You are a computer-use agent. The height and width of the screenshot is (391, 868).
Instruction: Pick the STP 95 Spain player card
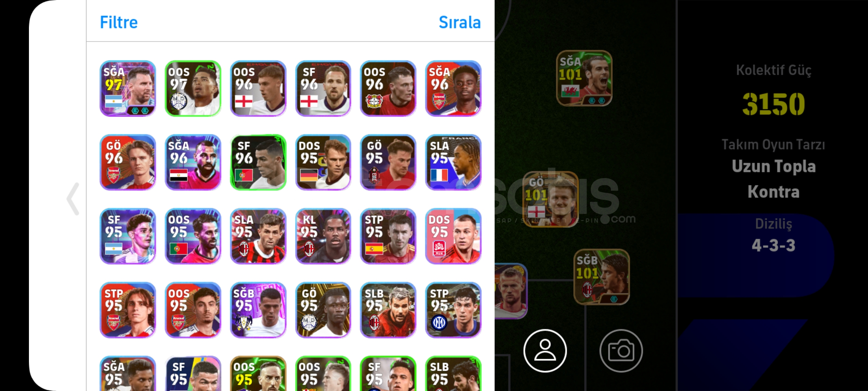coord(388,236)
